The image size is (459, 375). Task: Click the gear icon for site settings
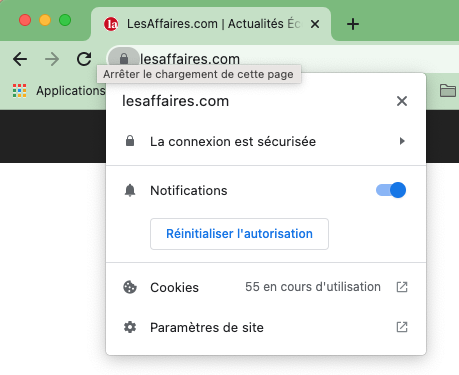coord(130,327)
